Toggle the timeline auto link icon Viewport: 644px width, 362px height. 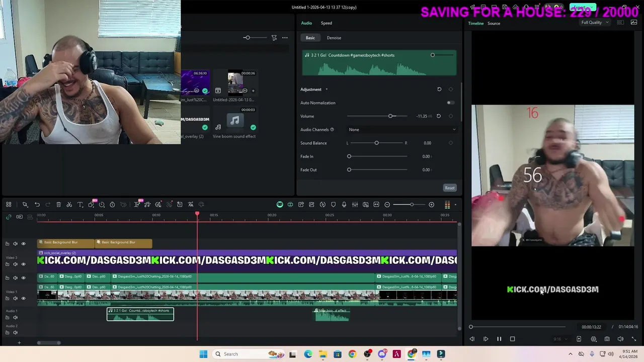(9, 217)
